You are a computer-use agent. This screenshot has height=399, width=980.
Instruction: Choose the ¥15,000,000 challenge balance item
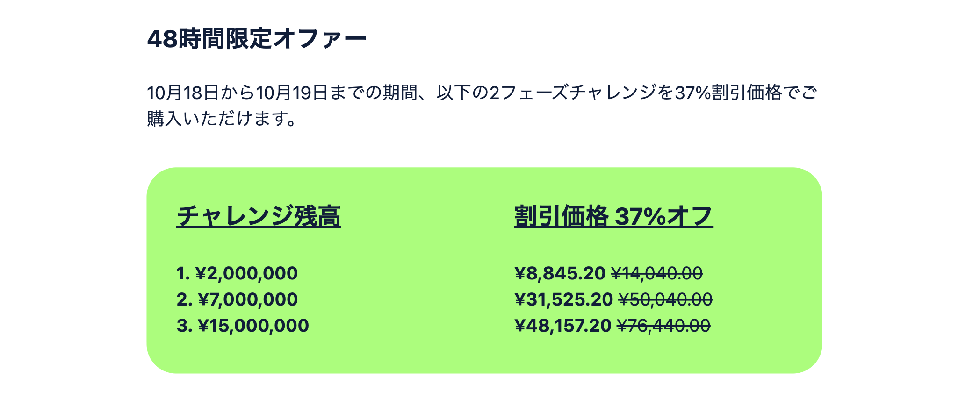[x=243, y=326]
